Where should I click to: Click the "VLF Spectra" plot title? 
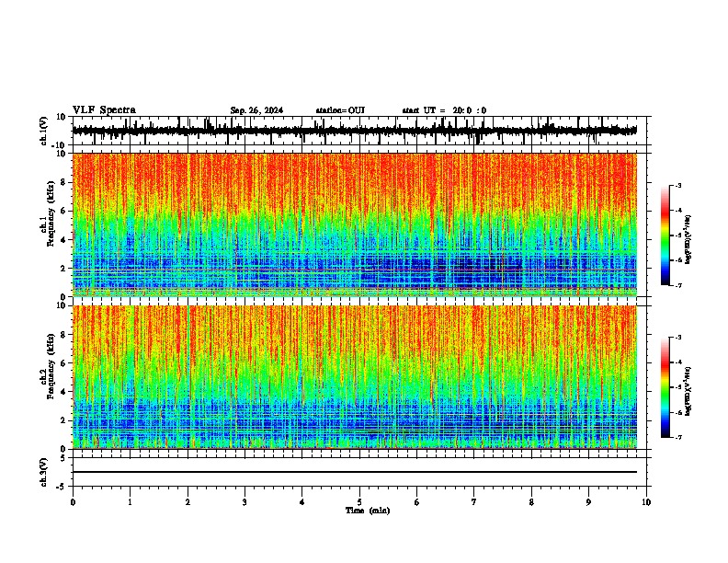(104, 110)
